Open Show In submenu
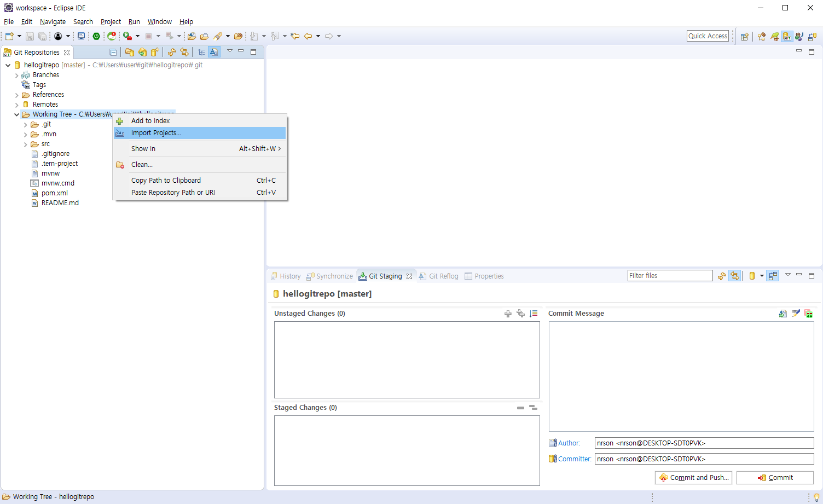This screenshot has width=823, height=504. [x=200, y=149]
